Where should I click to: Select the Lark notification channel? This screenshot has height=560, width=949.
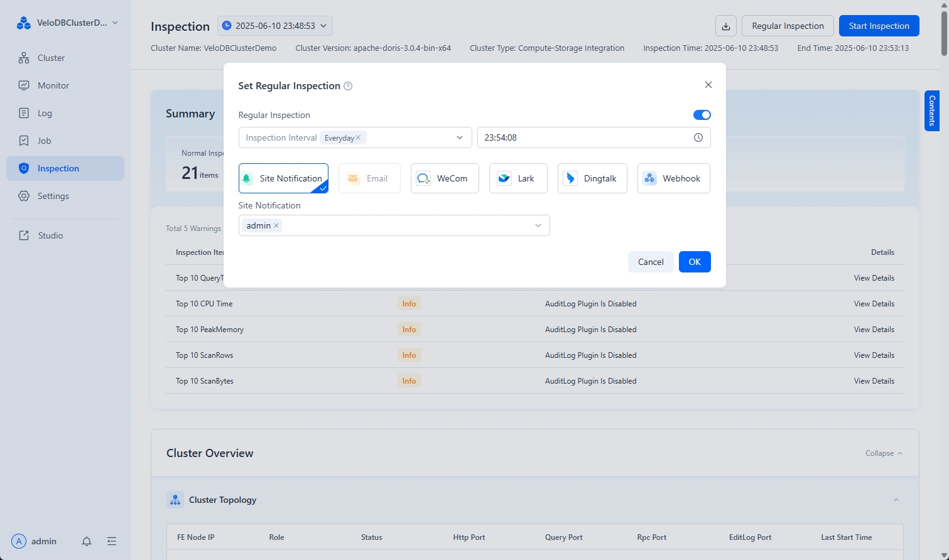[518, 178]
